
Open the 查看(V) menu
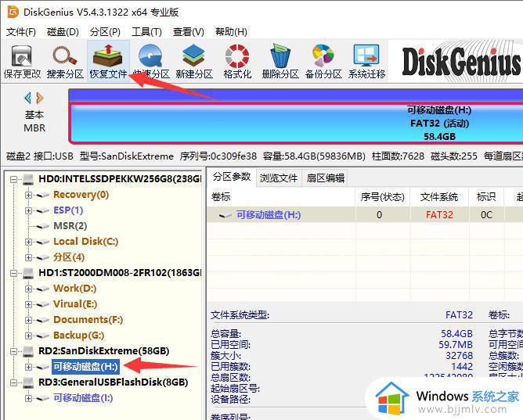[x=189, y=31]
